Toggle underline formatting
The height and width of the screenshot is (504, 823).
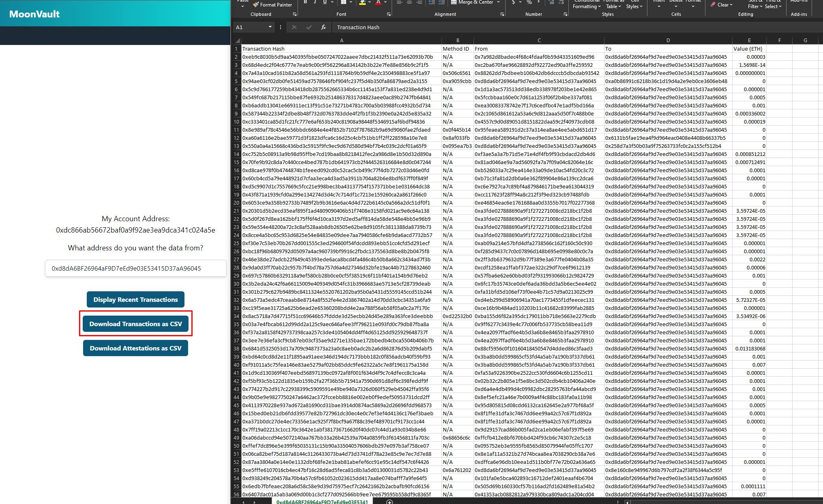(325, 2)
